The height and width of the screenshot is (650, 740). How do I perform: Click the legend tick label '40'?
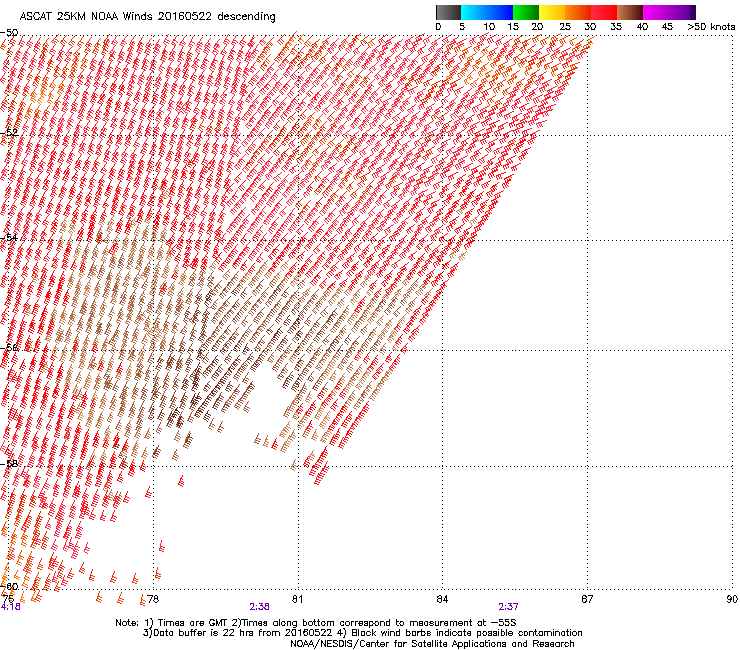642,27
